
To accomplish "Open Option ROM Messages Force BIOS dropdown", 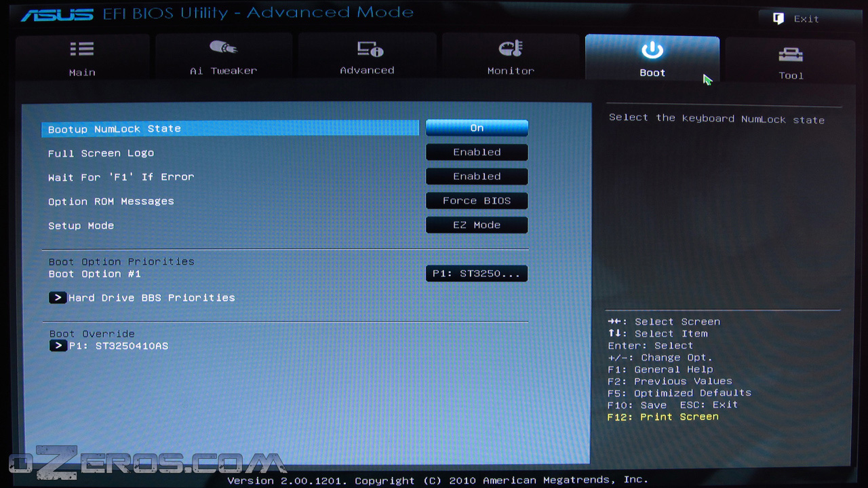I will [477, 201].
